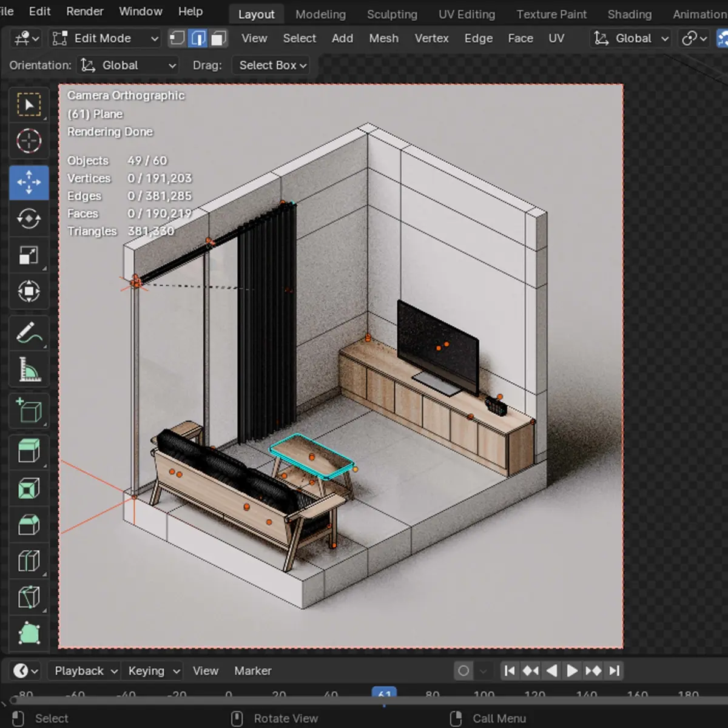Select the Rotate tool

[29, 218]
